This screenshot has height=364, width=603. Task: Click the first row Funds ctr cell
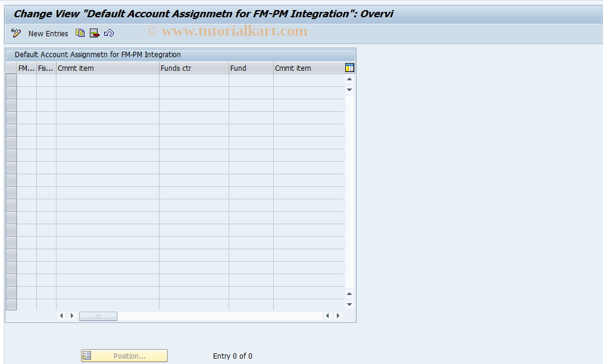click(x=194, y=80)
